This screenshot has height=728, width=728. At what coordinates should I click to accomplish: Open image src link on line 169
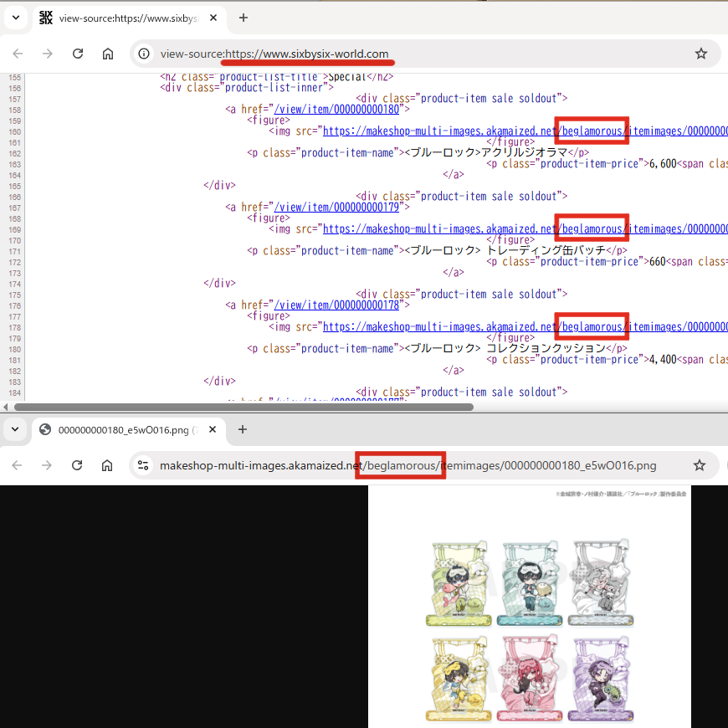tap(525, 229)
